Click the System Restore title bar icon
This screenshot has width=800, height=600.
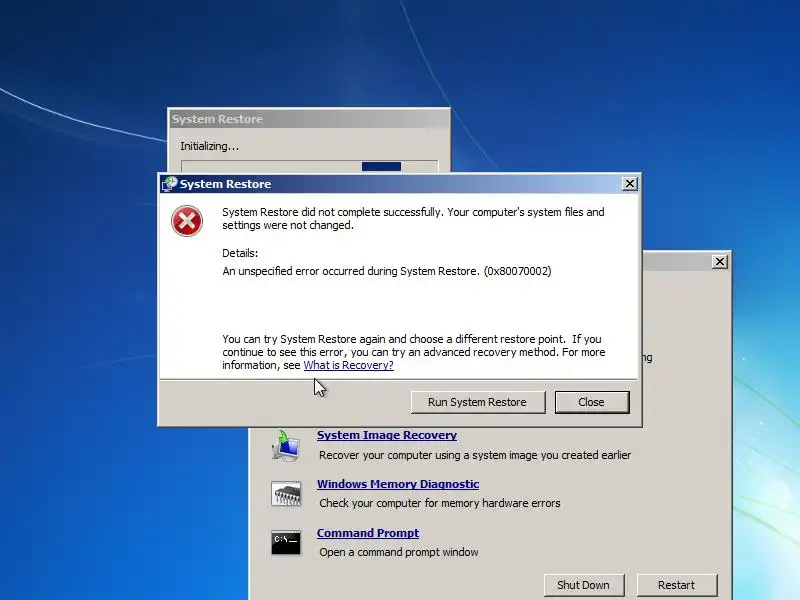point(169,184)
